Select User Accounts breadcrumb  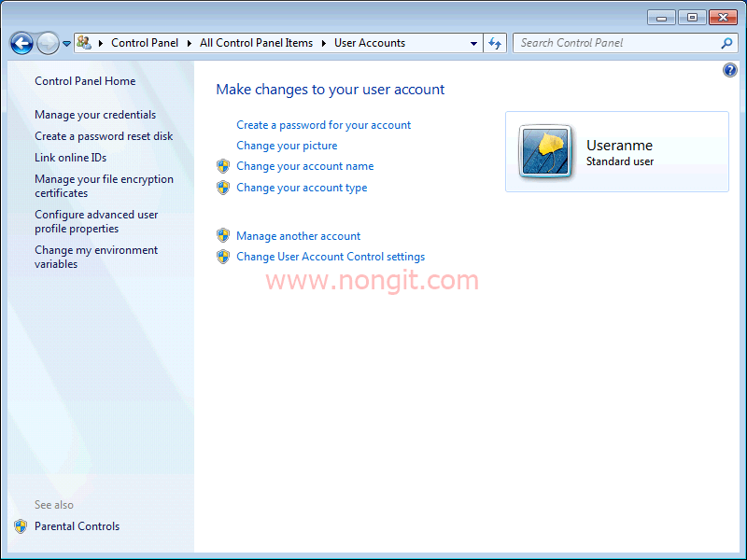point(370,43)
